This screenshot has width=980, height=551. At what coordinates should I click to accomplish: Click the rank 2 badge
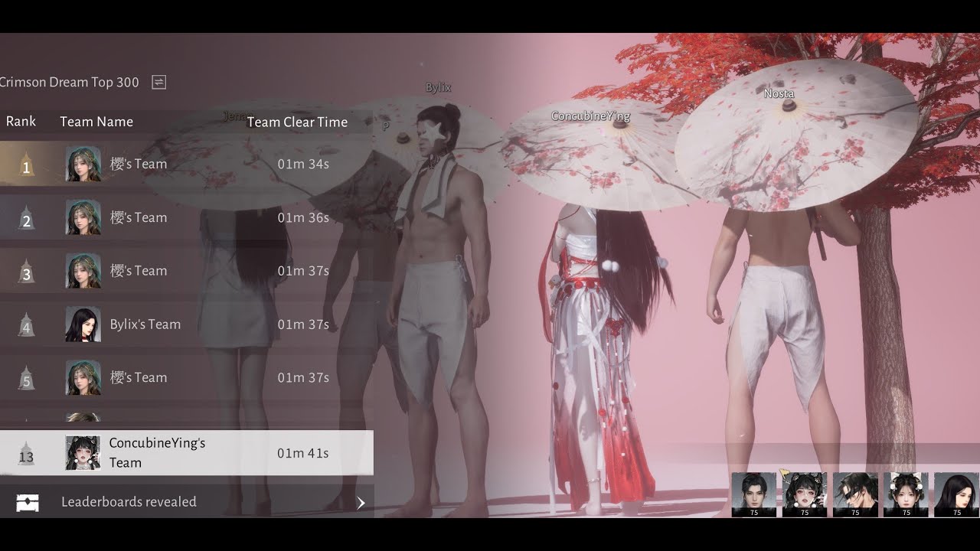pos(26,218)
